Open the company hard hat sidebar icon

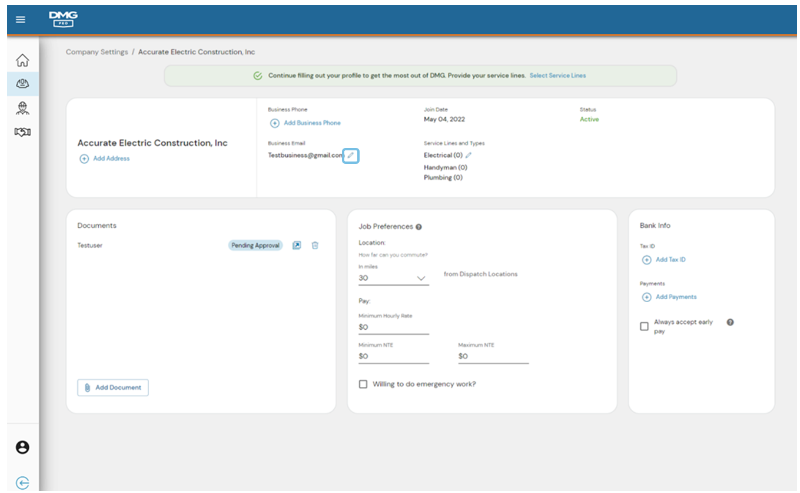[x=22, y=83]
